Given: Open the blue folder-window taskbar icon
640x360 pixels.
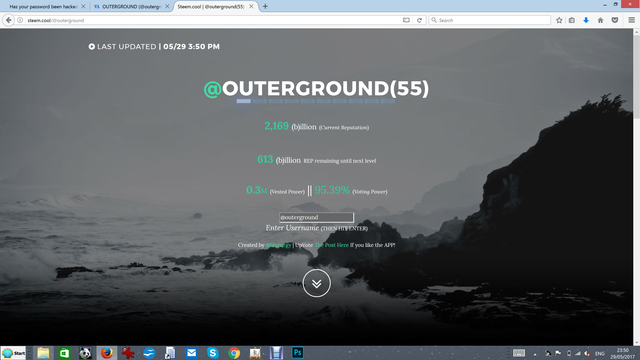Looking at the screenshot, I should coord(276,353).
